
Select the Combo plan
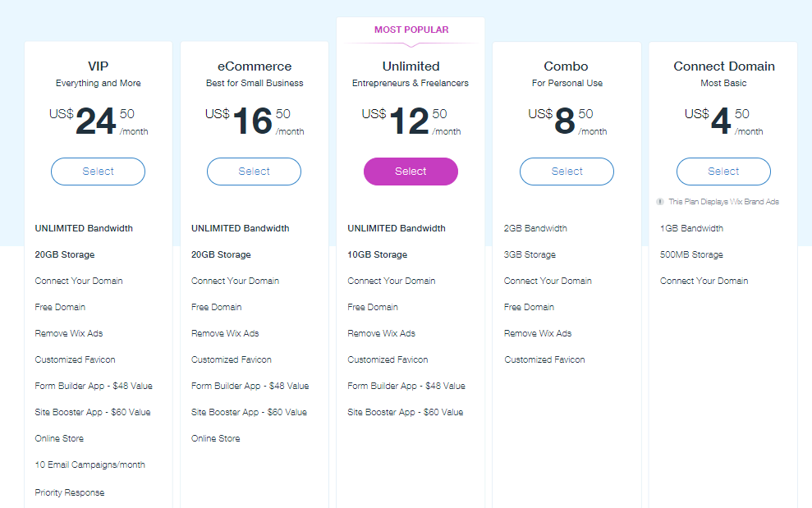[567, 172]
